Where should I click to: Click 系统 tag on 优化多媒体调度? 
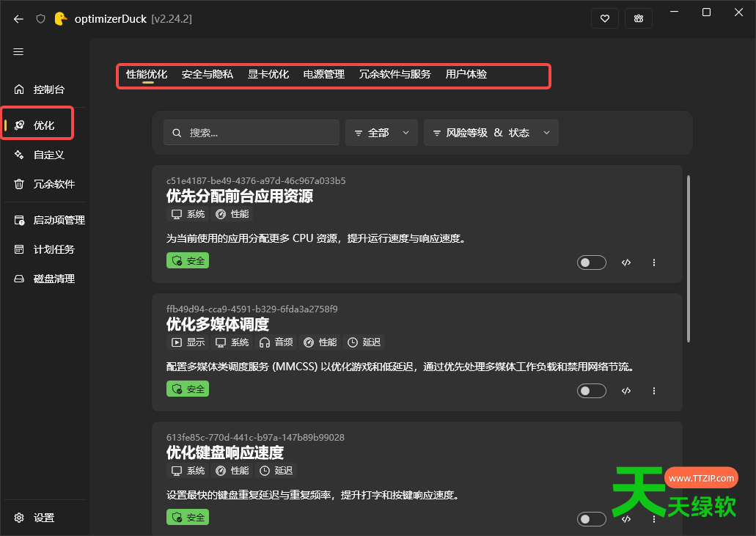(232, 342)
